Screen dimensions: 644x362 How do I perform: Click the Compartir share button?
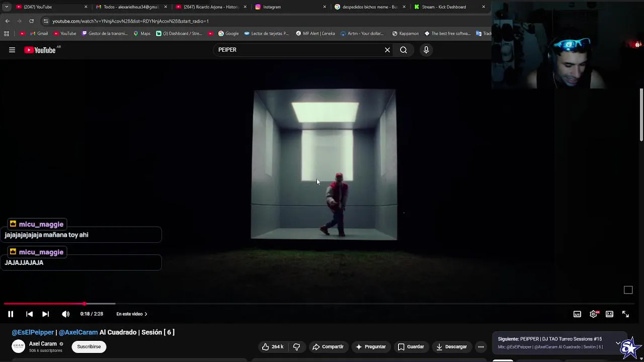point(328,346)
